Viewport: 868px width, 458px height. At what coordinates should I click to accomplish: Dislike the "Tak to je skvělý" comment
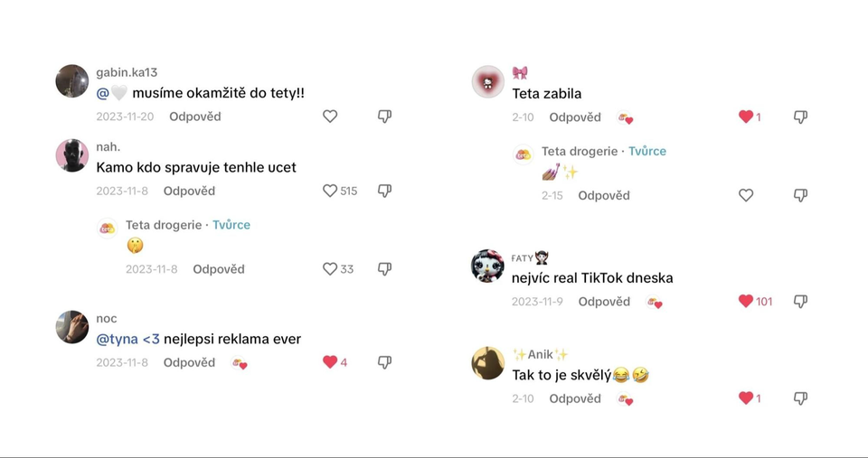tap(800, 398)
